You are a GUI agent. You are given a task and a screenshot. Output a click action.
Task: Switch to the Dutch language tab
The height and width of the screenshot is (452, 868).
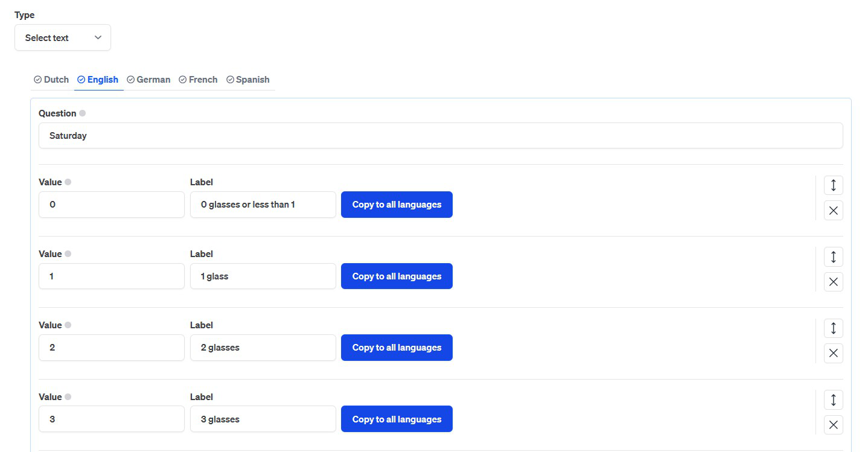pyautogui.click(x=51, y=80)
